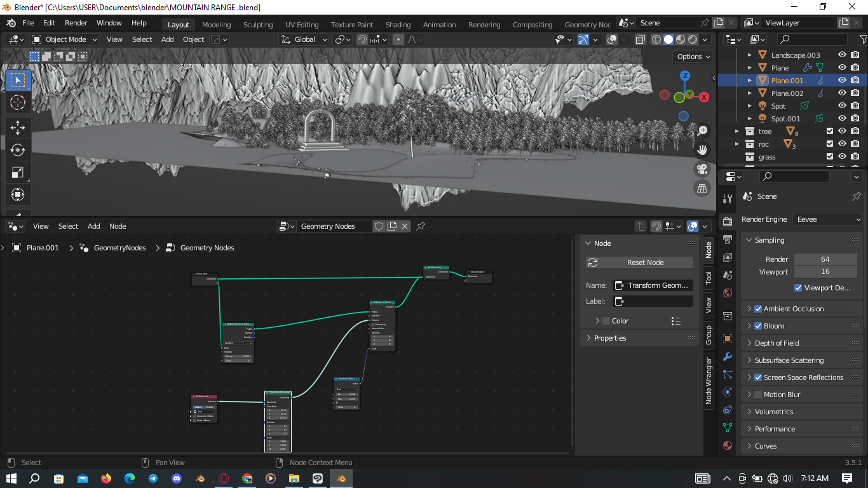Expand the Color panel in Node sidebar
The image size is (868, 488).
tap(597, 321)
